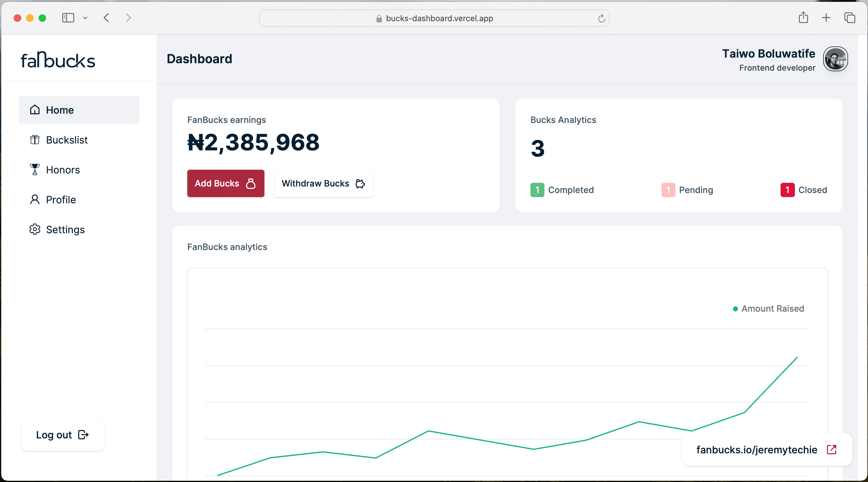Click the Frontend developer subtitle

[x=777, y=68]
